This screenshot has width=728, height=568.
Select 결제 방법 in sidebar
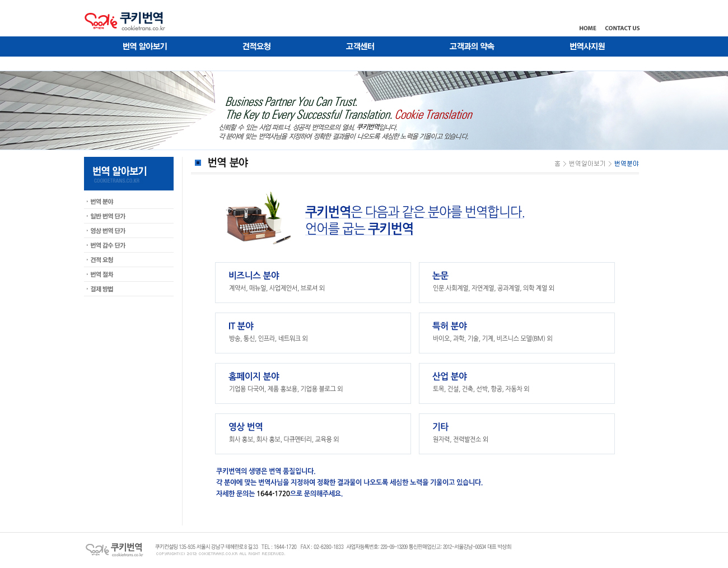pyautogui.click(x=102, y=289)
